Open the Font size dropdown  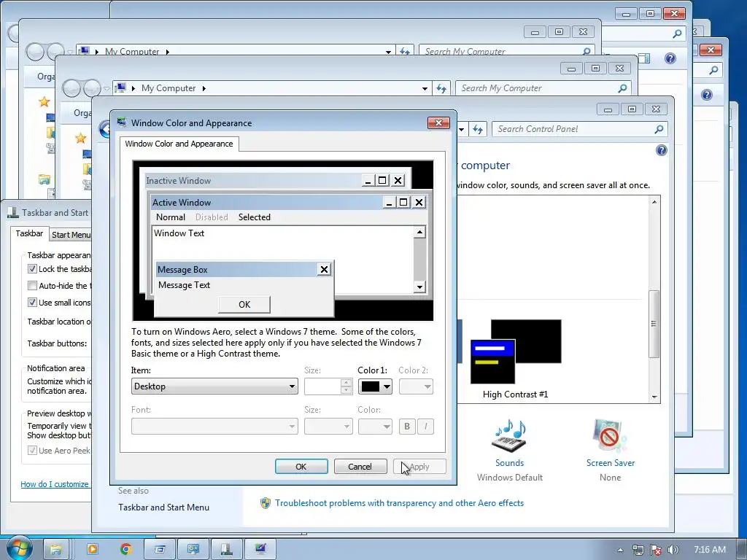[x=328, y=426]
